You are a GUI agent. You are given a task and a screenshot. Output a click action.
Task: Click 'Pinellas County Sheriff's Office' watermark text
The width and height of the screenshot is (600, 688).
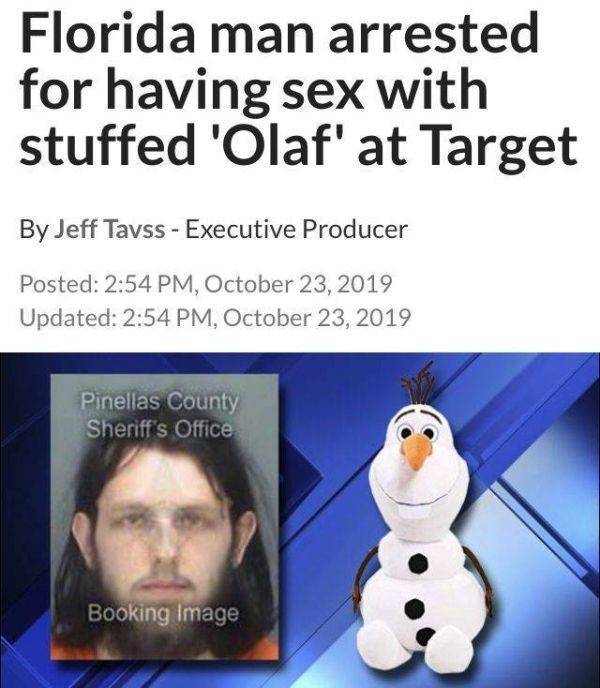pyautogui.click(x=159, y=415)
